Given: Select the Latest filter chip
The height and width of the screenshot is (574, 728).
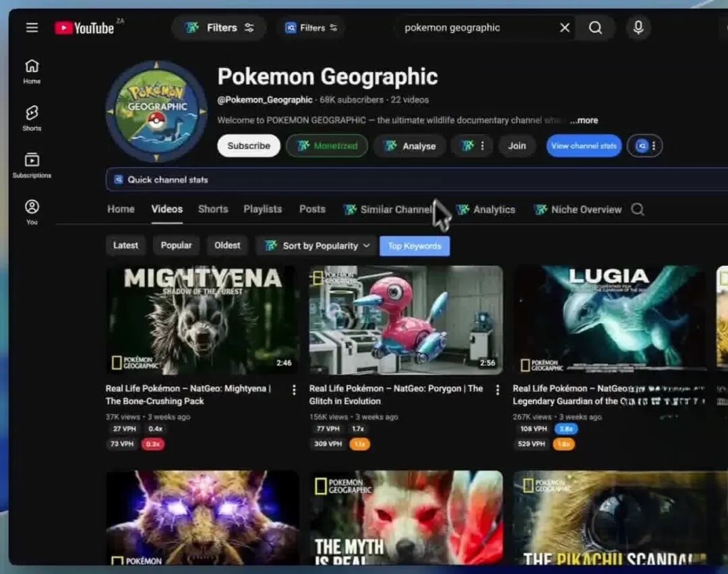Looking at the screenshot, I should tap(125, 246).
